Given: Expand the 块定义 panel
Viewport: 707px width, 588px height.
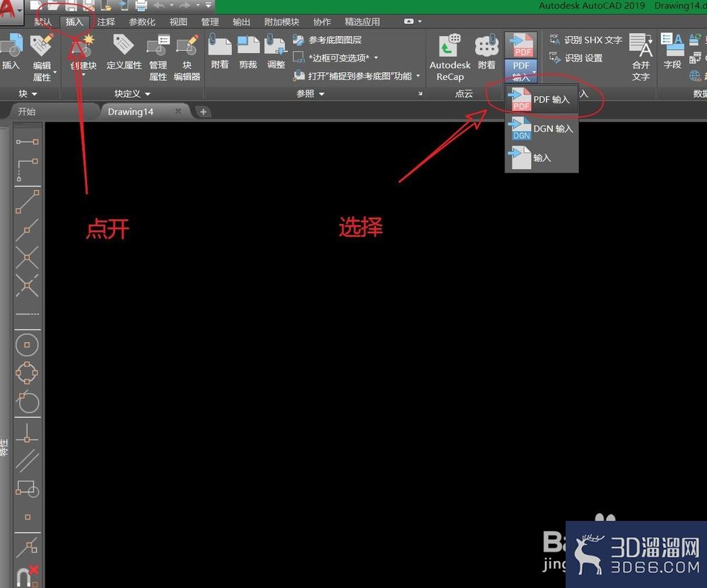Looking at the screenshot, I should (132, 93).
